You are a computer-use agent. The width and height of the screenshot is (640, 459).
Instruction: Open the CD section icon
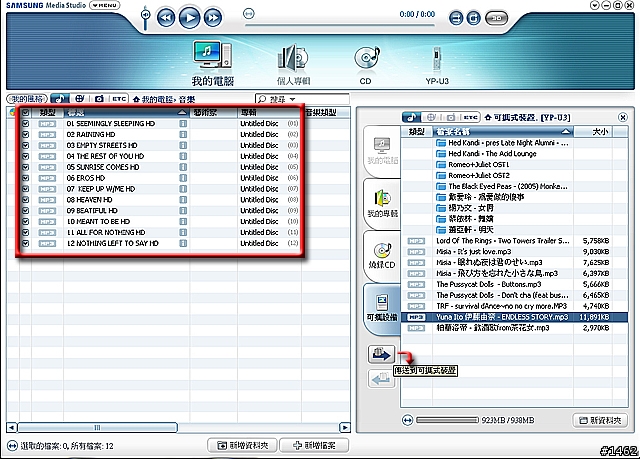pyautogui.click(x=366, y=65)
